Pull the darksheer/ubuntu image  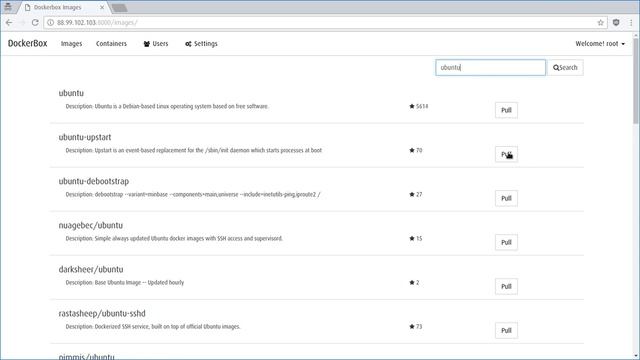click(x=506, y=287)
